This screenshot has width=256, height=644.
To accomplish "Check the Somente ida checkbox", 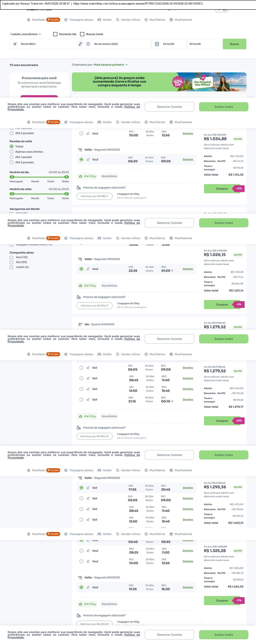I will click(55, 34).
